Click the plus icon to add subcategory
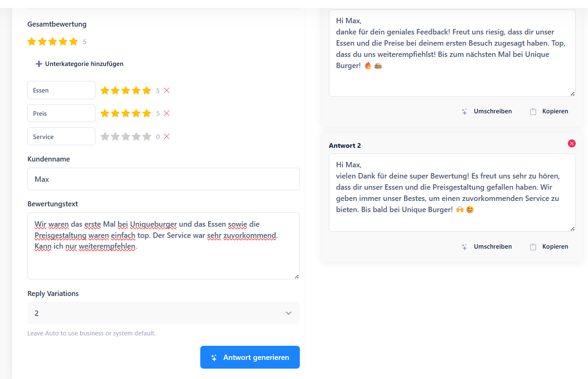588x379 pixels. click(x=39, y=64)
